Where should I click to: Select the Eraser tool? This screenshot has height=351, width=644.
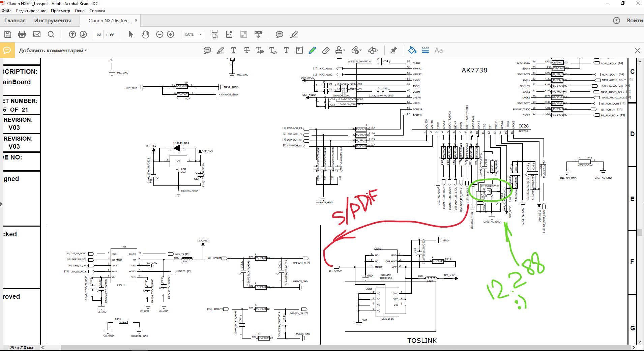(x=325, y=51)
